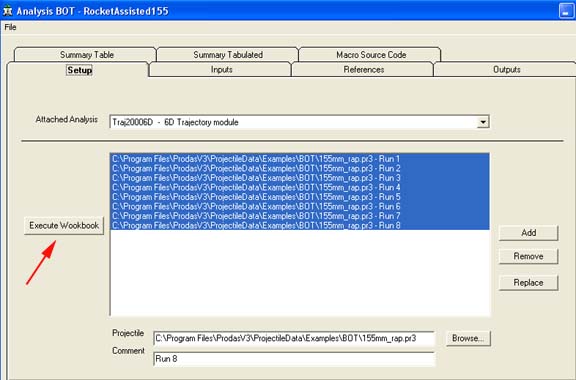This screenshot has width=576, height=380.
Task: Open the References tab
Action: (x=364, y=69)
